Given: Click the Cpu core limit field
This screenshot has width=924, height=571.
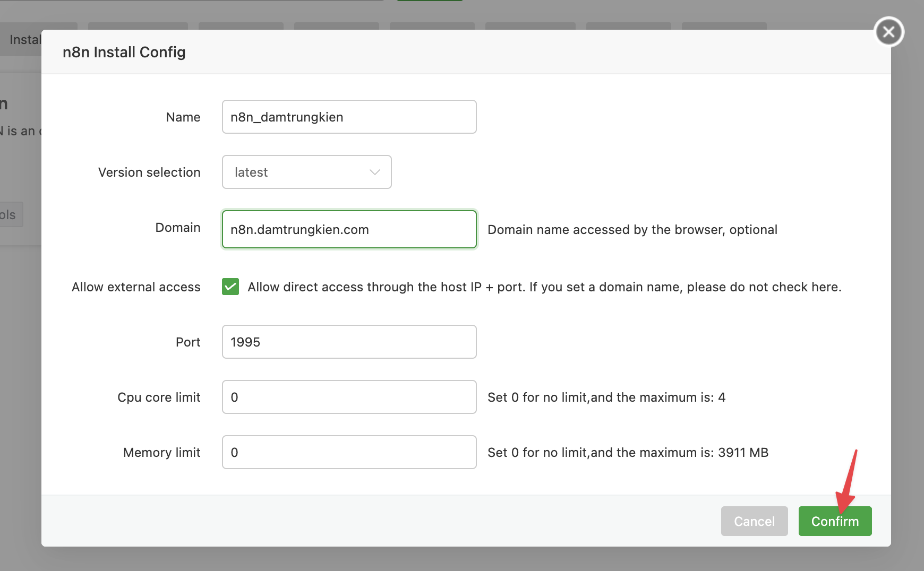Looking at the screenshot, I should coord(349,397).
